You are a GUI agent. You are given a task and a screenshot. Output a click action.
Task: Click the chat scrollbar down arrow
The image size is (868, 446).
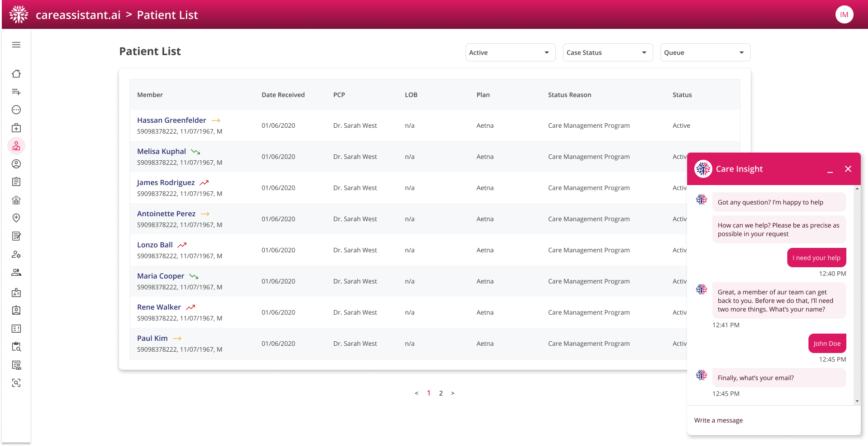coord(857,401)
